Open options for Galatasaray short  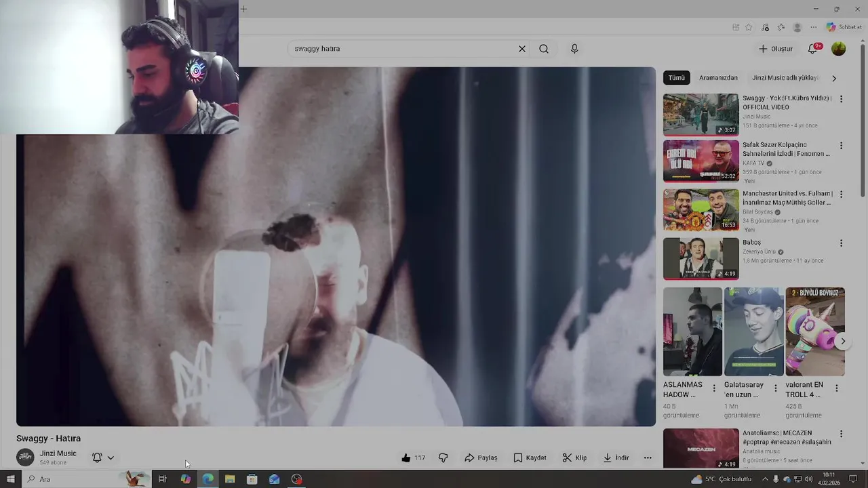click(776, 388)
